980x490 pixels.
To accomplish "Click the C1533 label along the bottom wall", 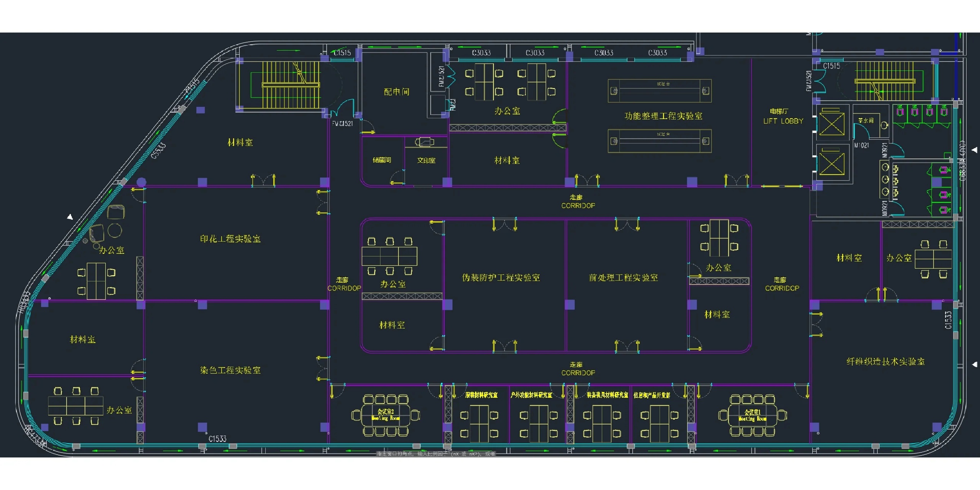I will pos(217,439).
